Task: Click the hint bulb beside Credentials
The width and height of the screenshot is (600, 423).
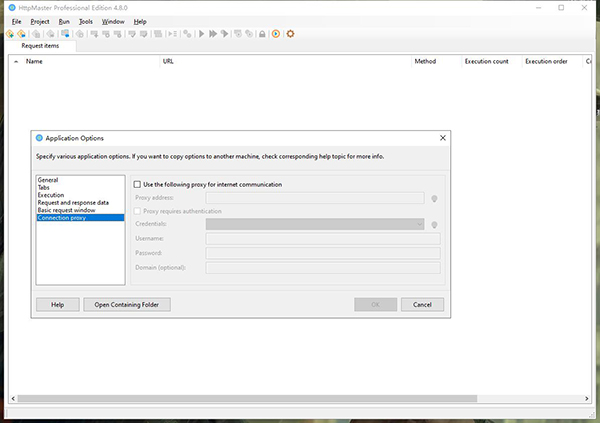Action: [434, 225]
